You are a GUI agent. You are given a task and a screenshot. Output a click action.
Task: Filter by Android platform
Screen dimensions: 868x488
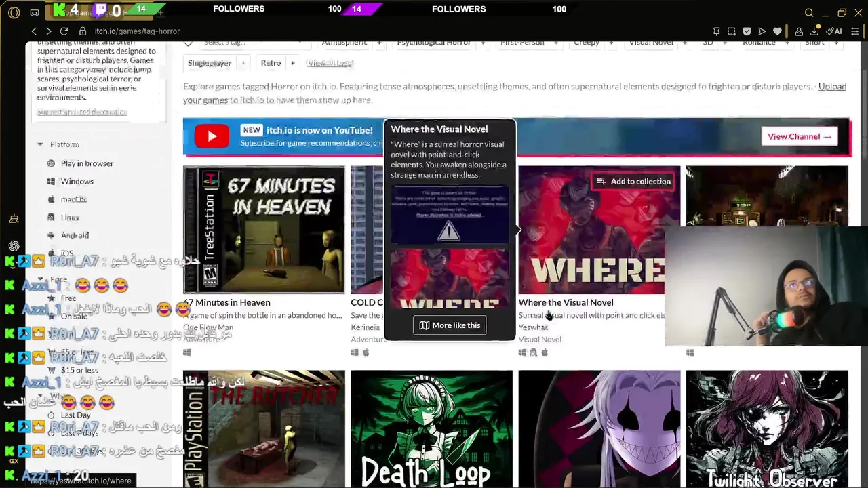(68, 235)
